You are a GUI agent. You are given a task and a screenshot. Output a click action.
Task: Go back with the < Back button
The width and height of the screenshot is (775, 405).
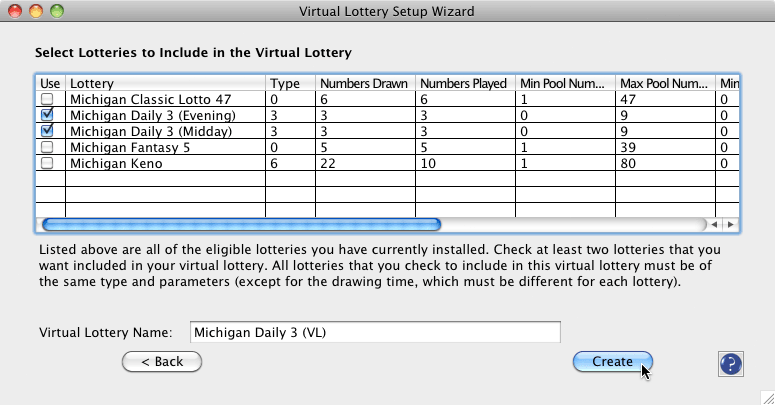coord(162,361)
